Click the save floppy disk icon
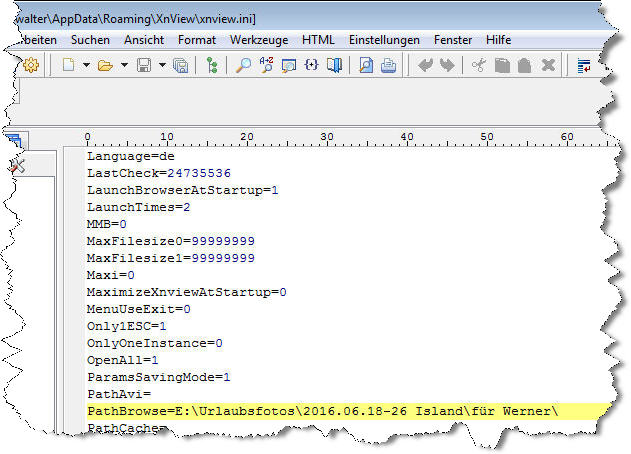631x454 pixels. (144, 66)
